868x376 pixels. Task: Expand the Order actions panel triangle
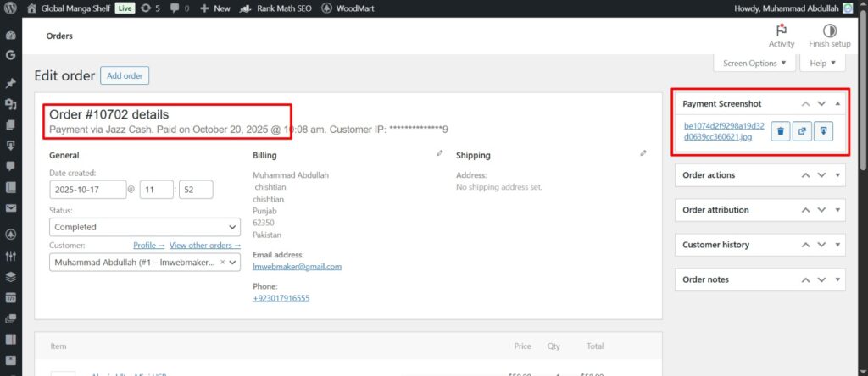coord(837,175)
